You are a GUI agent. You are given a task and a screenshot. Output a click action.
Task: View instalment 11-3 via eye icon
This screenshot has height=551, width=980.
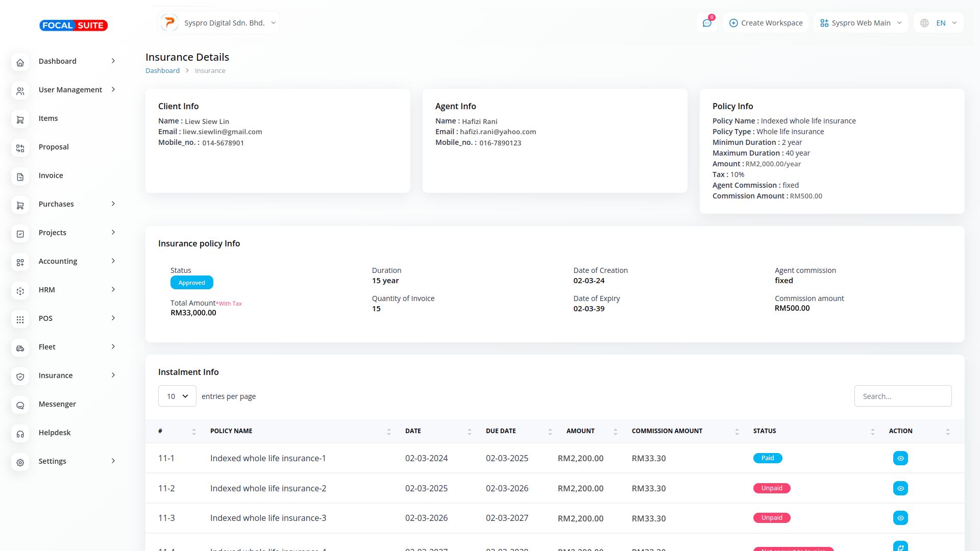[x=900, y=518]
